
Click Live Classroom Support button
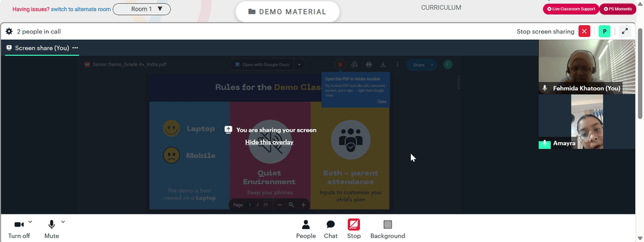click(x=571, y=9)
